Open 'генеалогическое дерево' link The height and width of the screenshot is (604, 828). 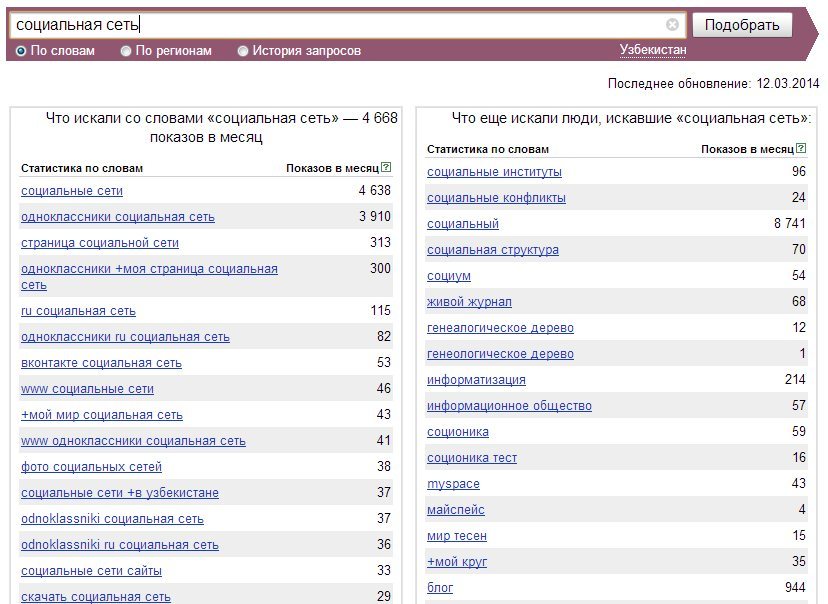coord(500,327)
